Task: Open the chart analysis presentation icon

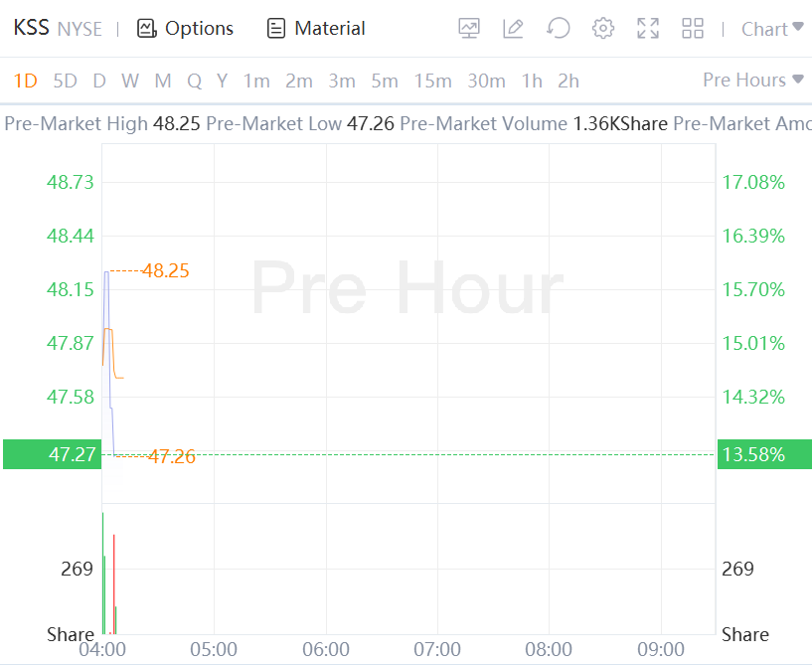Action: (469, 29)
